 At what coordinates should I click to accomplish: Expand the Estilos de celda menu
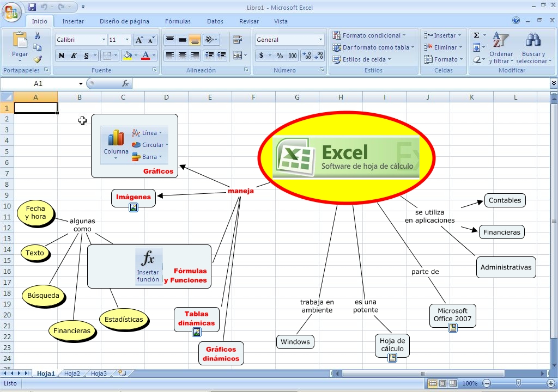(362, 59)
